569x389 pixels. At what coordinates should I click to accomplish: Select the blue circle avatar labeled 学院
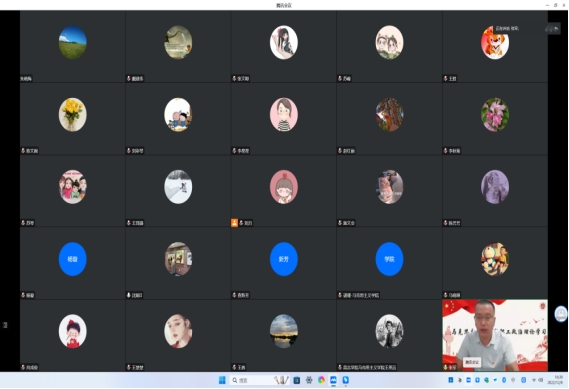pos(389,259)
